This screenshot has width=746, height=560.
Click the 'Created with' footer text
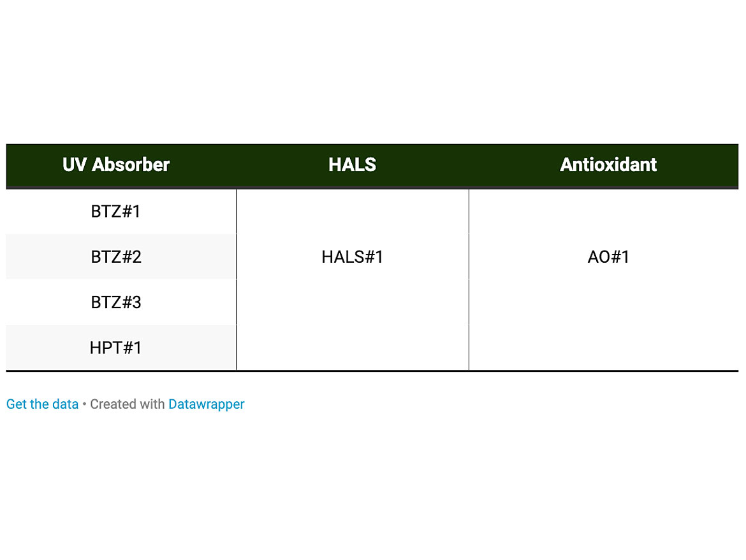[x=128, y=404]
